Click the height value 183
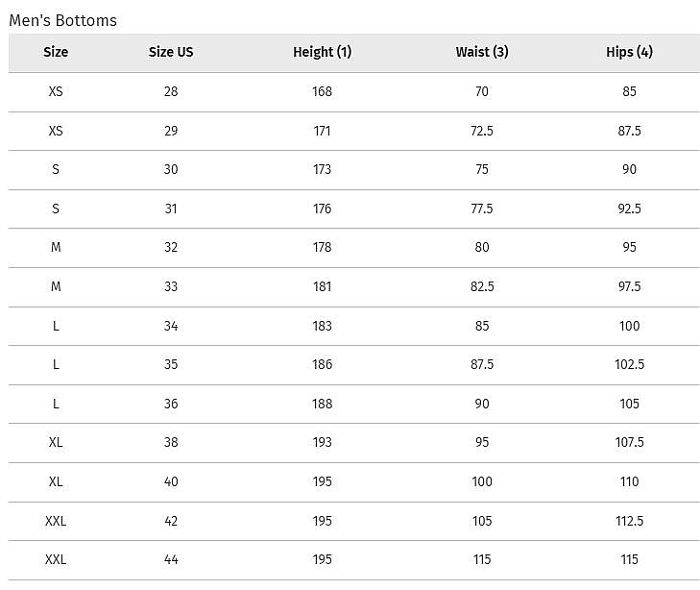 tap(322, 326)
